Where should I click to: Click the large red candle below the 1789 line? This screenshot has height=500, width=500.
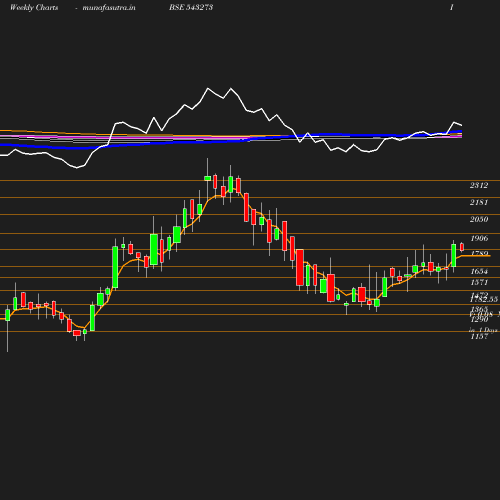pos(300,267)
